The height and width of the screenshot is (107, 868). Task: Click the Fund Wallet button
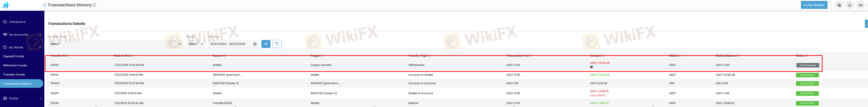814,5
